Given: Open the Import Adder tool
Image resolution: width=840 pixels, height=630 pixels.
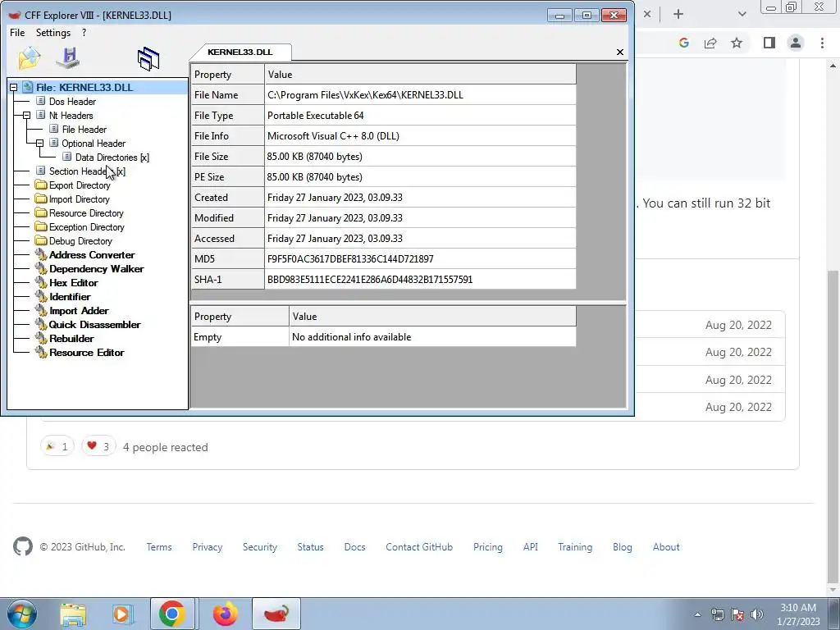Looking at the screenshot, I should pyautogui.click(x=79, y=310).
